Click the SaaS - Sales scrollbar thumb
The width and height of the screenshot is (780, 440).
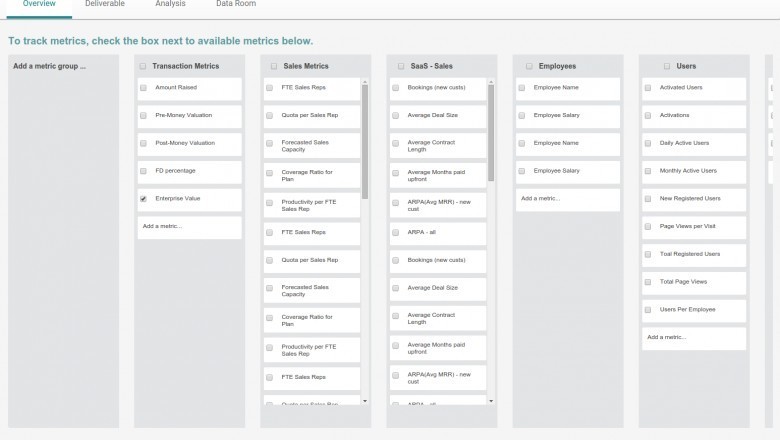pyautogui.click(x=491, y=133)
